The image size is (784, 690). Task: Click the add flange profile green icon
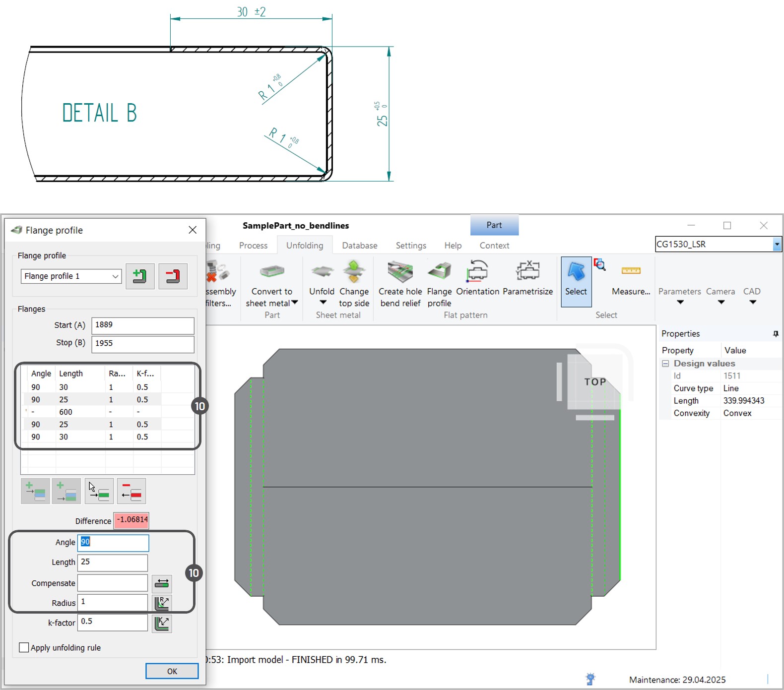tap(140, 276)
